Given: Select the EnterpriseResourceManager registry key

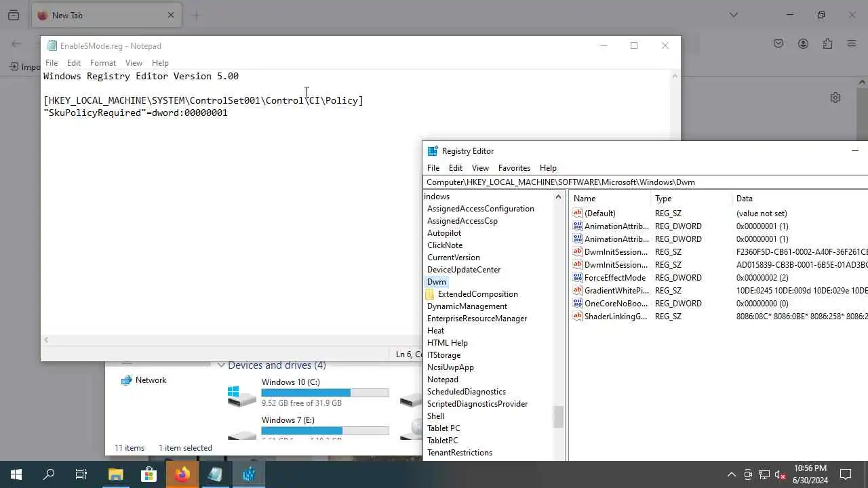Looking at the screenshot, I should pos(477,319).
